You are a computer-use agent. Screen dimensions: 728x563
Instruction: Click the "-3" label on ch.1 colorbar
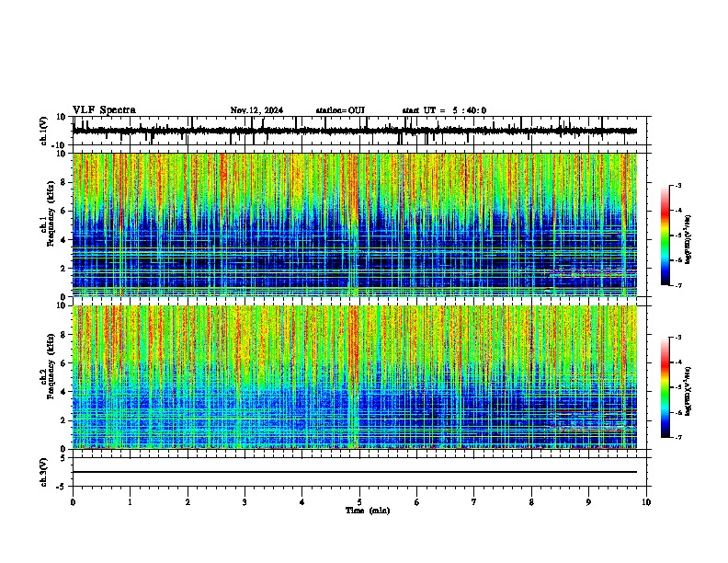[678, 185]
